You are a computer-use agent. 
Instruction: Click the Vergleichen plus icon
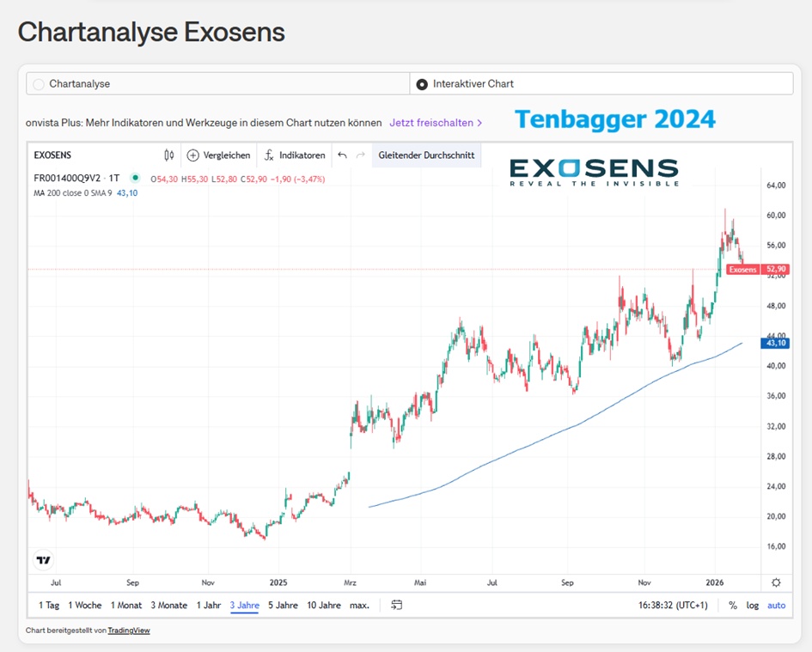pyautogui.click(x=192, y=155)
